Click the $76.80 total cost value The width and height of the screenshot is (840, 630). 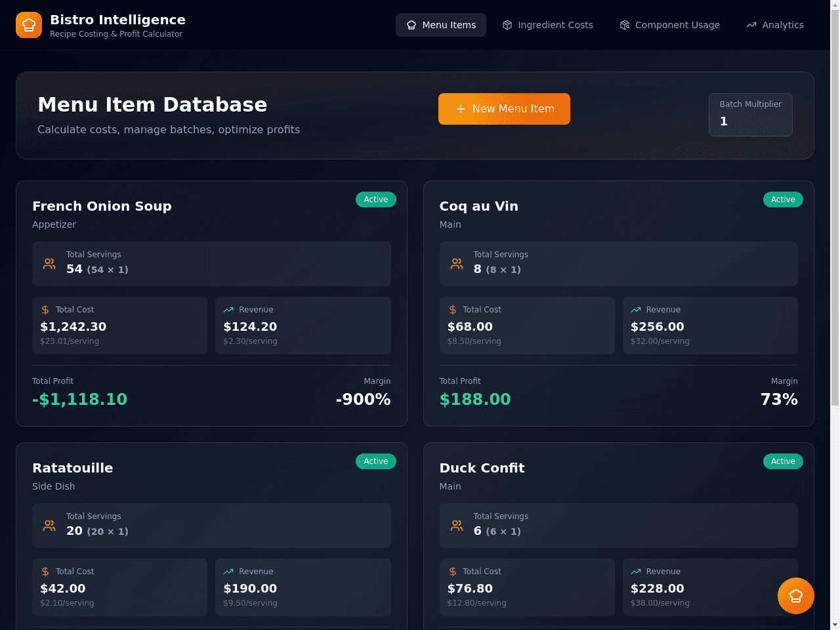click(x=470, y=589)
